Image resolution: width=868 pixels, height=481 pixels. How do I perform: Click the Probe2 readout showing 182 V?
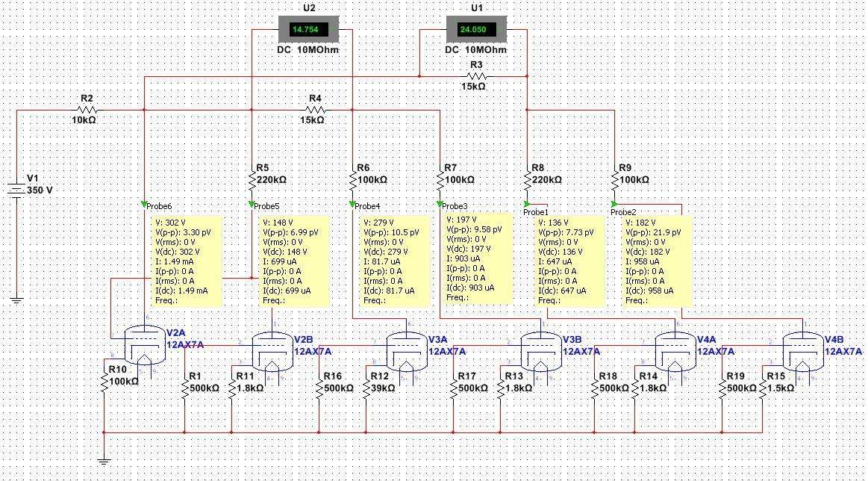pos(657,261)
